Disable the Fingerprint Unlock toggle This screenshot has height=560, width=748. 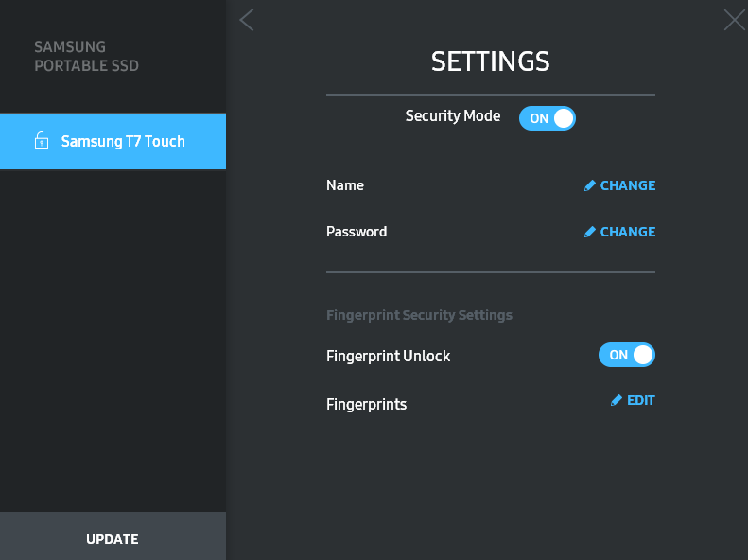627,355
